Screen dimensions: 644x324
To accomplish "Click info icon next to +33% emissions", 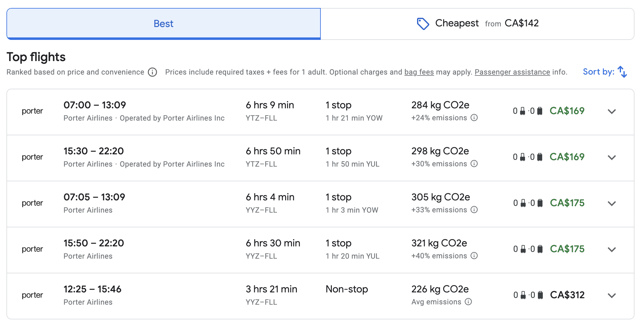I will coord(474,210).
